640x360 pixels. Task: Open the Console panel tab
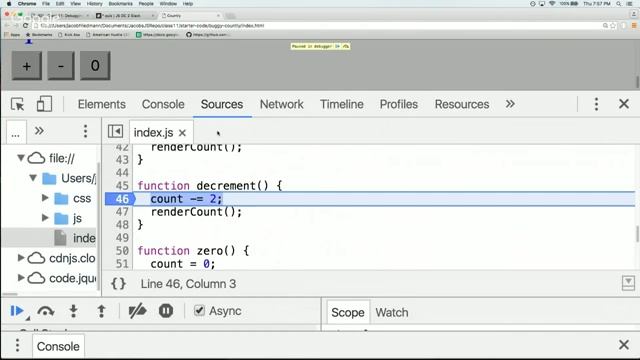click(x=163, y=104)
